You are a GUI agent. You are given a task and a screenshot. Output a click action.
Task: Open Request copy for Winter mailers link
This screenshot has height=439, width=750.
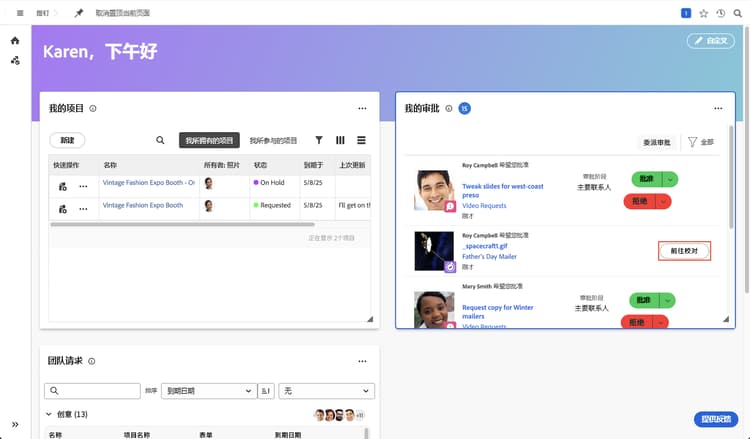tap(497, 312)
